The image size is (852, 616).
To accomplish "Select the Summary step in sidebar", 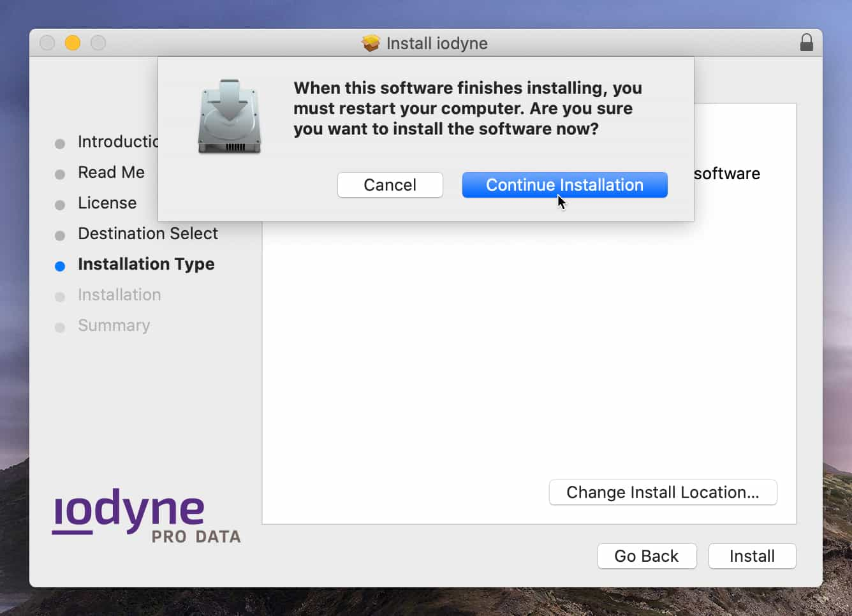I will click(114, 325).
